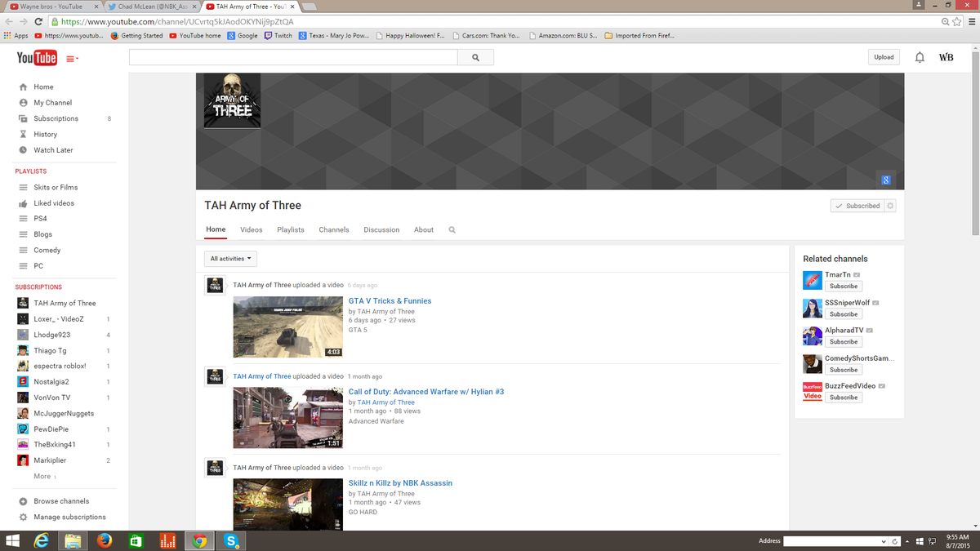Click the taskbar Address input box

pos(831,541)
